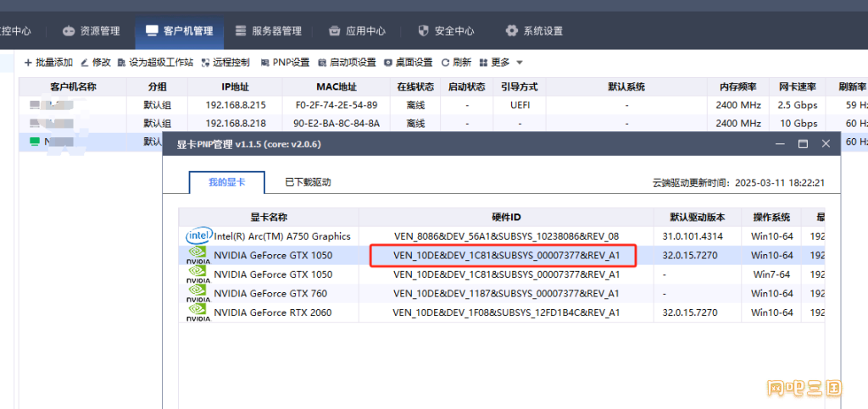Click 网卡速率 column header
The width and height of the screenshot is (868, 409).
(797, 87)
